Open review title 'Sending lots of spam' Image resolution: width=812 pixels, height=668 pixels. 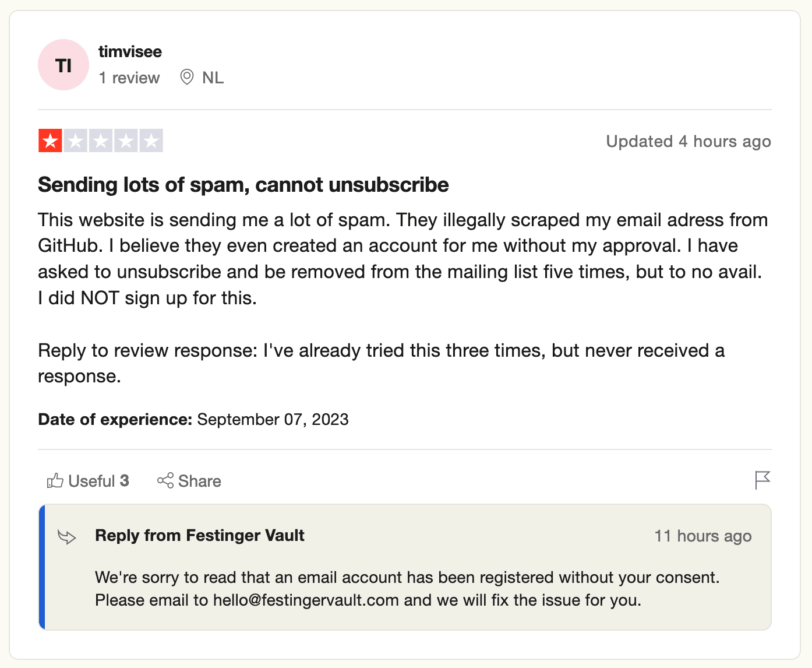[x=243, y=185]
